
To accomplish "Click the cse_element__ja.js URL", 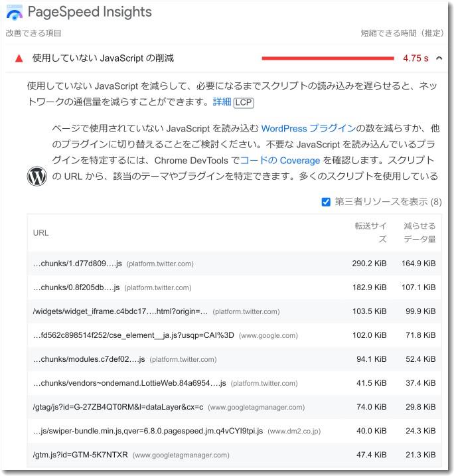I will 133,335.
